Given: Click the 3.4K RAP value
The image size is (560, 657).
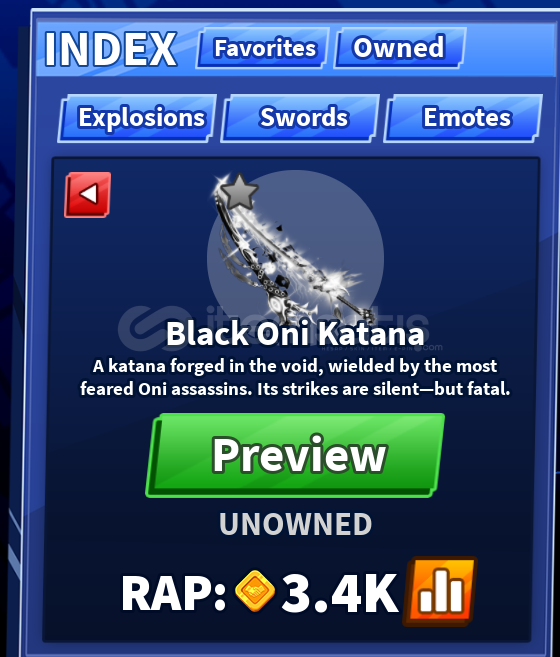Looking at the screenshot, I should point(340,593).
